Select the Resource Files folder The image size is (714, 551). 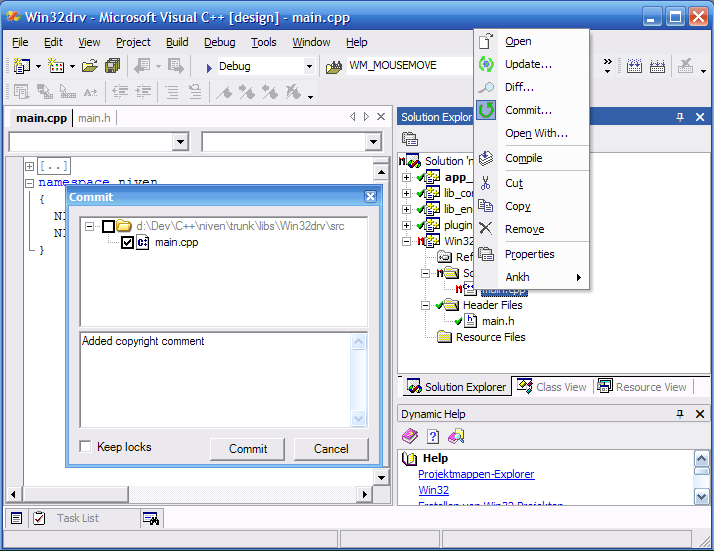click(490, 337)
